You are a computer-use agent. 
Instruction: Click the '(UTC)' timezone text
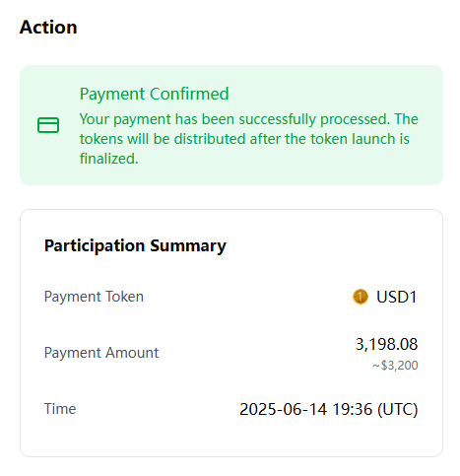398,409
